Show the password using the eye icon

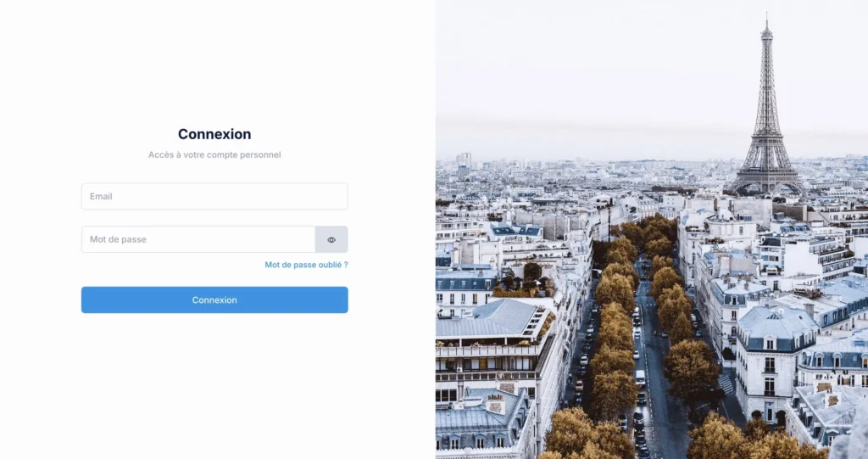pos(331,239)
